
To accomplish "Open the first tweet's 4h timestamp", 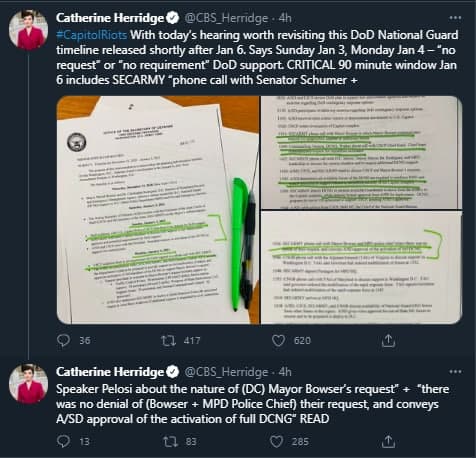I will pyautogui.click(x=285, y=18).
